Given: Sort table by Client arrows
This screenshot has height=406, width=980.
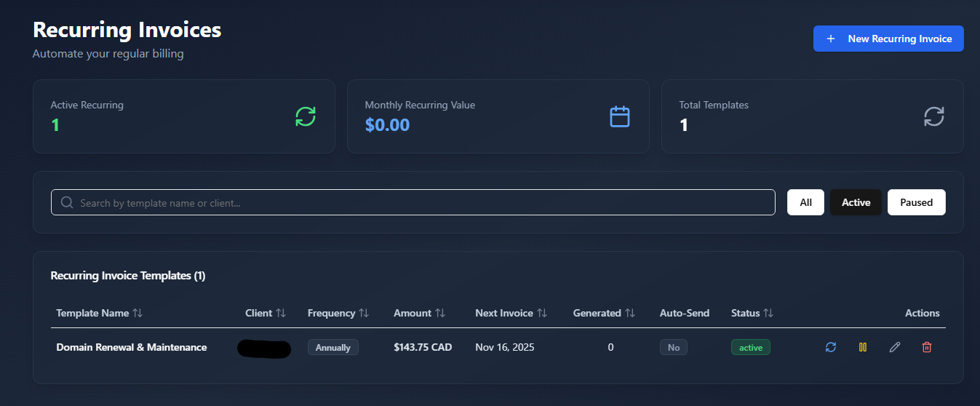Looking at the screenshot, I should (281, 313).
